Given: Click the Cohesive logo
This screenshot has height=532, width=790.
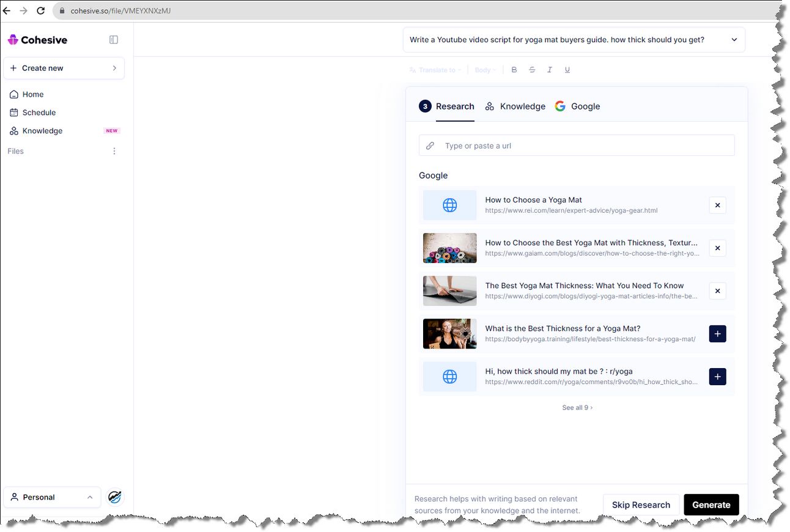Looking at the screenshot, I should point(37,40).
